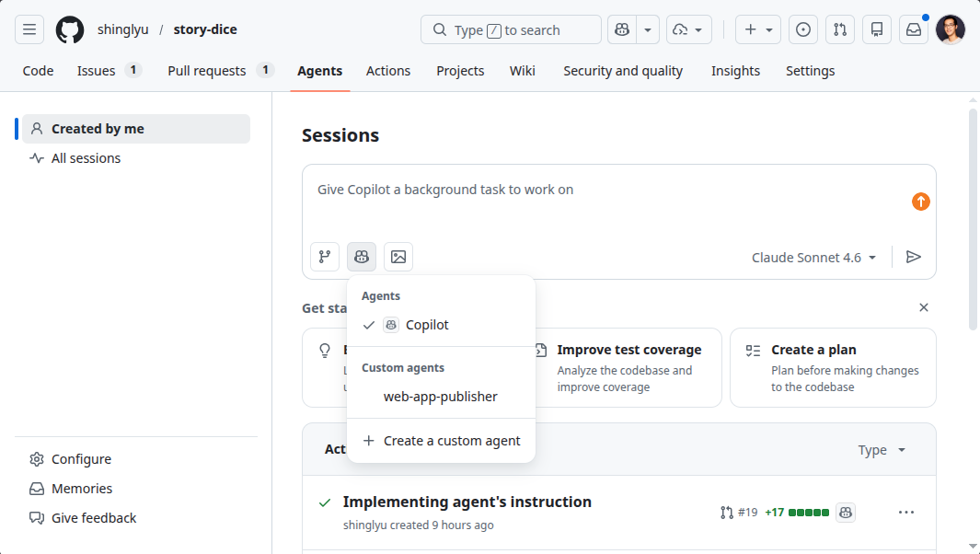
Task: Show All sessions in sidebar
Action: [x=136, y=158]
